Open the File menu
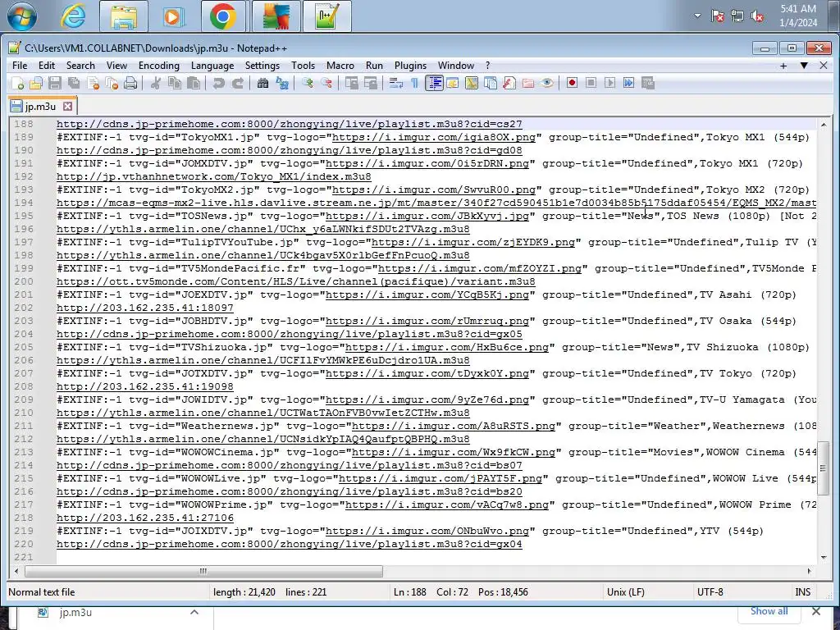Viewport: 840px width, 630px height. coord(20,66)
